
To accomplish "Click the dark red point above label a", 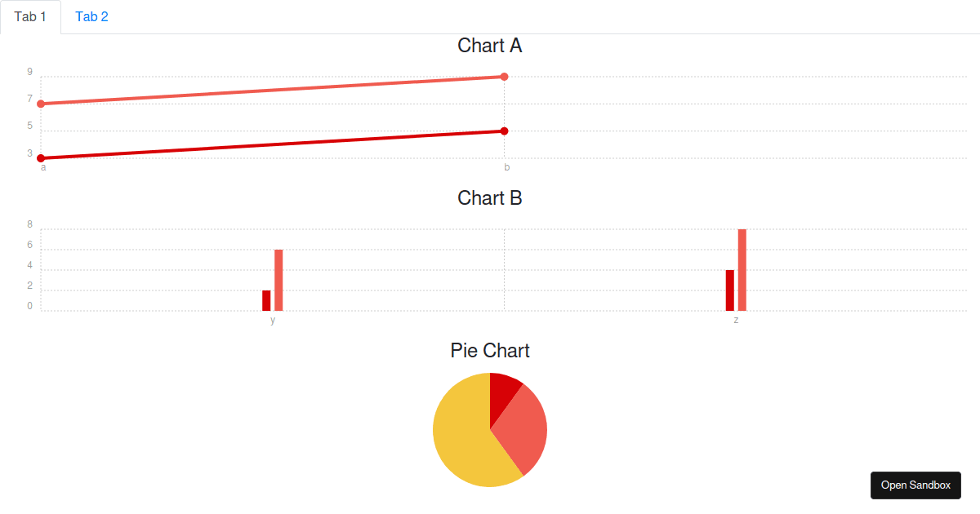I will (x=39, y=156).
